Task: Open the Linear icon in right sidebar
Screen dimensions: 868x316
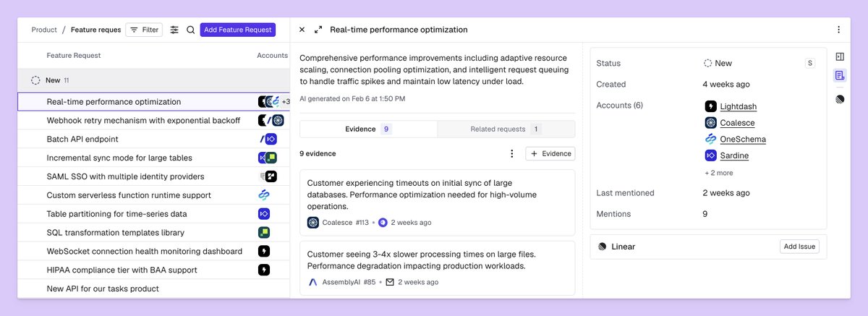Action: [840, 99]
